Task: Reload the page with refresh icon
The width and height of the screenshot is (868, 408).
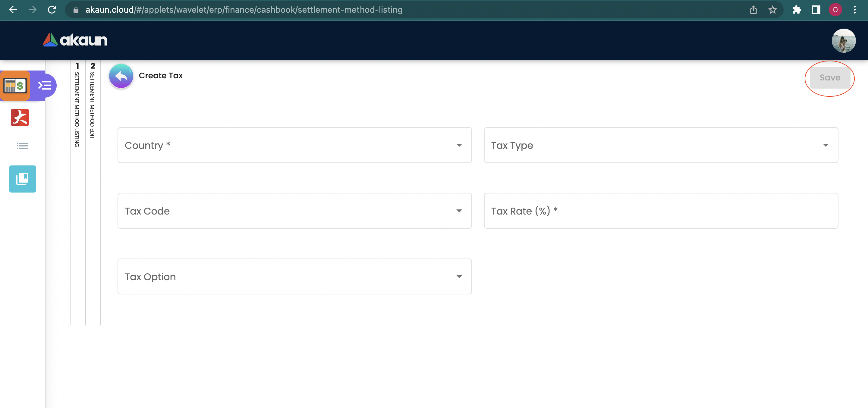Action: pyautogui.click(x=52, y=10)
